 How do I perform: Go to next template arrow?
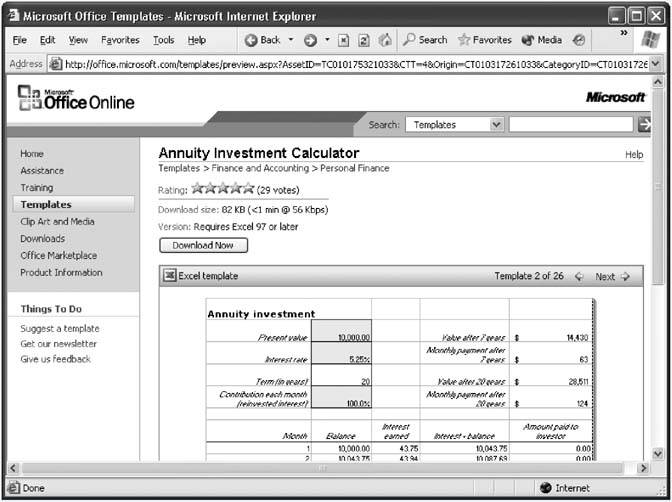point(625,277)
